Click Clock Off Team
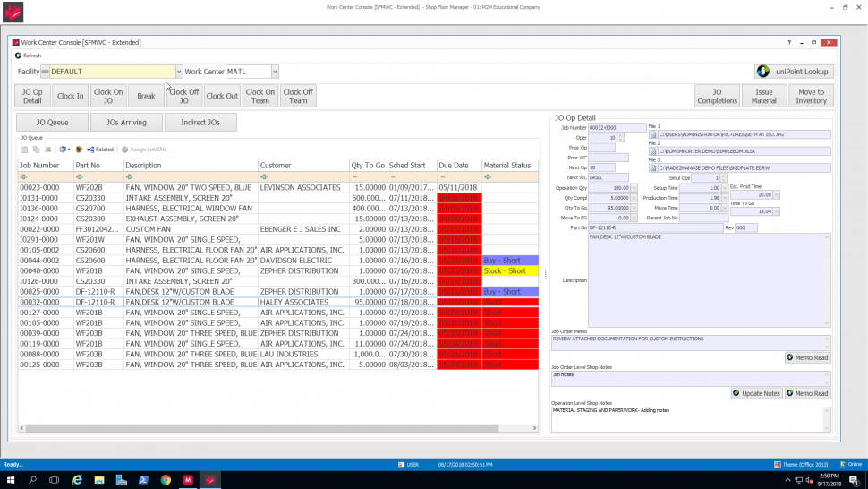This screenshot has height=489, width=868. point(298,96)
